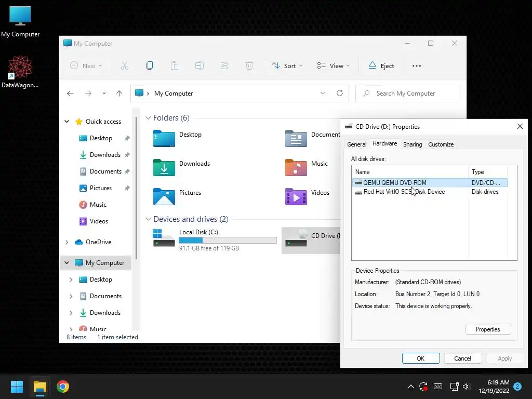Launch Google Chrome from the taskbar

[63, 387]
